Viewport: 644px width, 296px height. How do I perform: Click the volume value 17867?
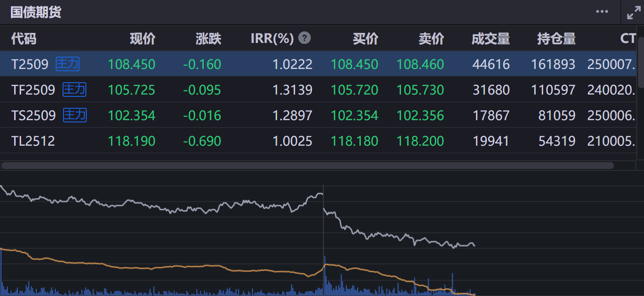point(491,116)
